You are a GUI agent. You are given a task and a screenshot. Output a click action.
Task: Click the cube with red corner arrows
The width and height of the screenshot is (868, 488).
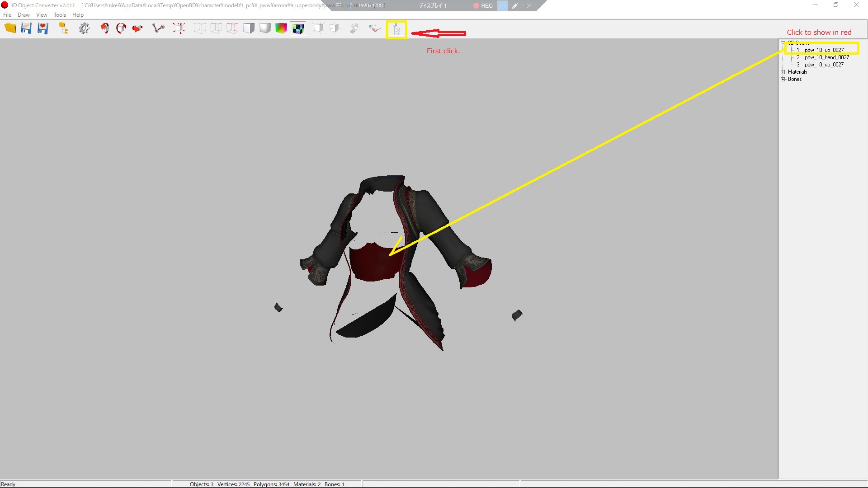[x=179, y=28]
